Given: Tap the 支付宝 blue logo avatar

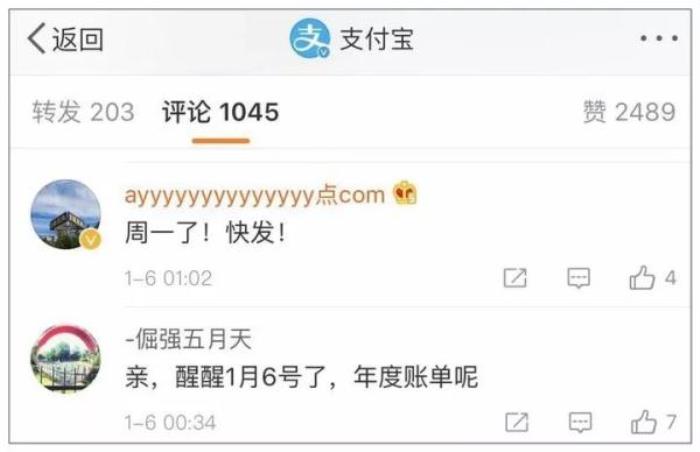Looking at the screenshot, I should coord(309,39).
